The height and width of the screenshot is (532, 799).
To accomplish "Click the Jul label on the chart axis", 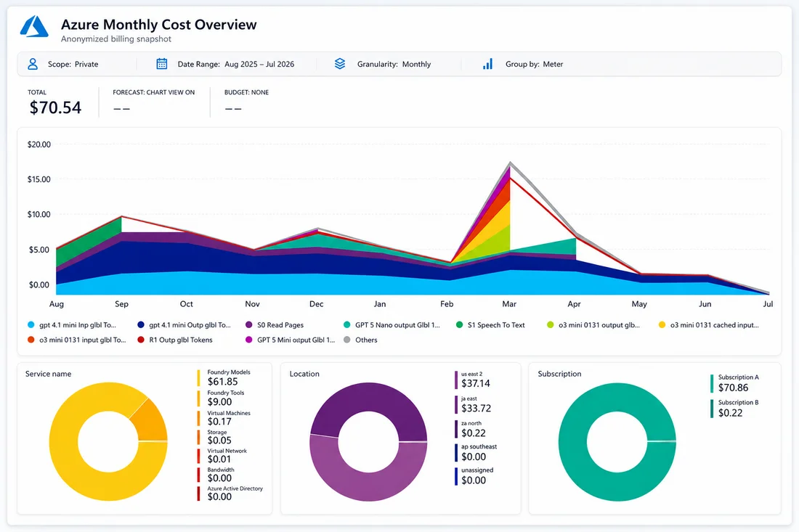I will (768, 304).
